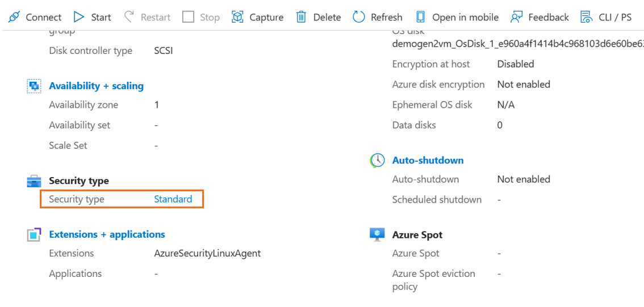Click the Refresh circular arrow icon
The image size is (644, 307).
click(x=358, y=17)
